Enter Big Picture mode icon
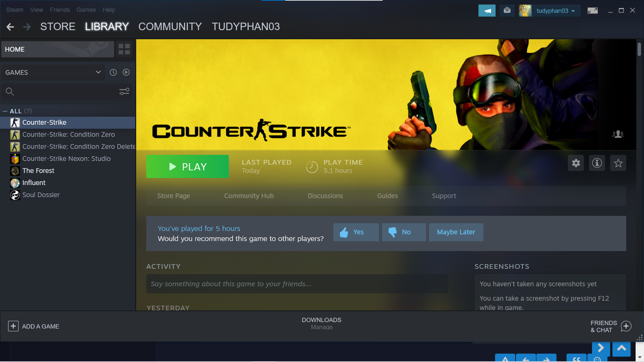 [593, 11]
